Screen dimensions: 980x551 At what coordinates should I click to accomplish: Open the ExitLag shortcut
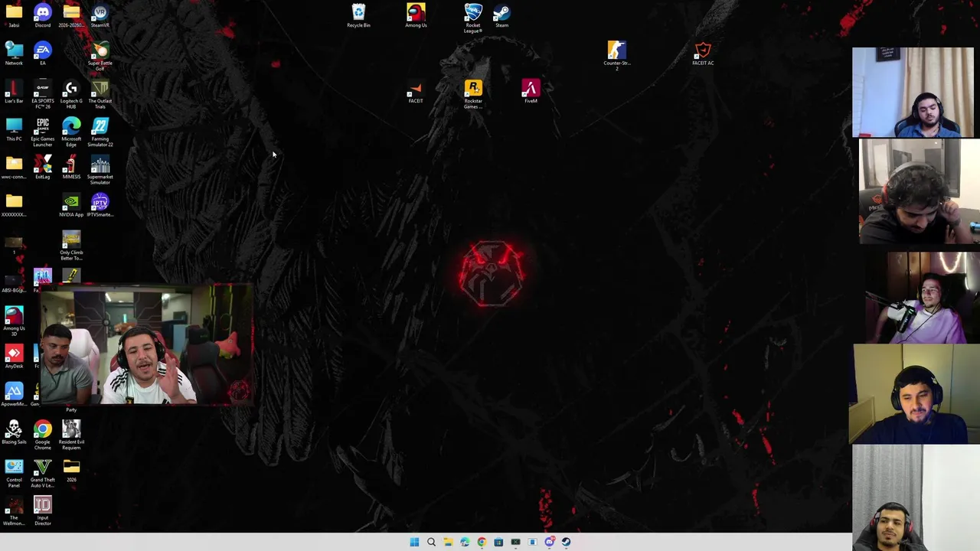click(x=43, y=167)
